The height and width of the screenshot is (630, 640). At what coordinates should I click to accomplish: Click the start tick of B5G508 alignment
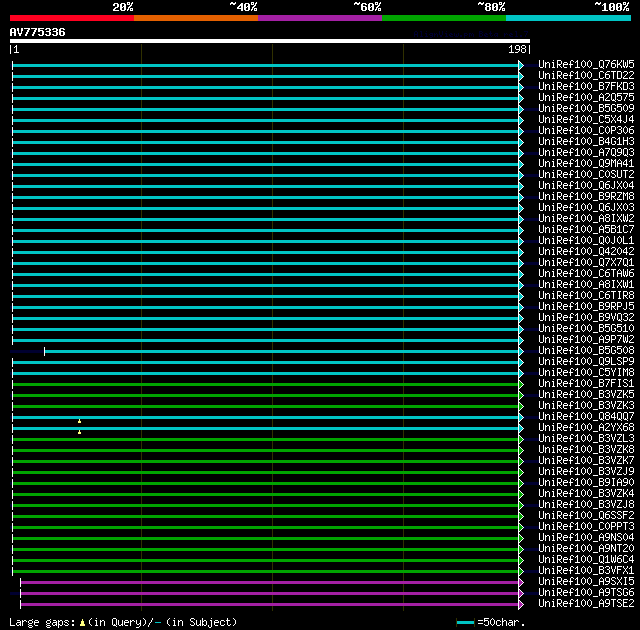[x=44, y=351]
